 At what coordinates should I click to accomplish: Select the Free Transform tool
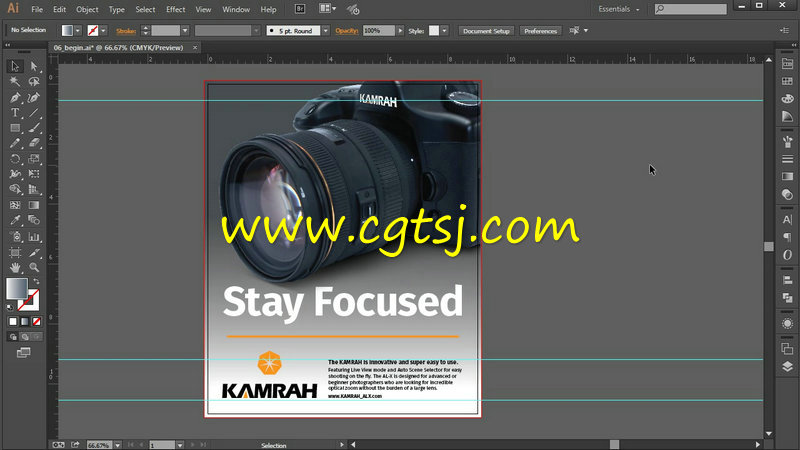pyautogui.click(x=34, y=174)
